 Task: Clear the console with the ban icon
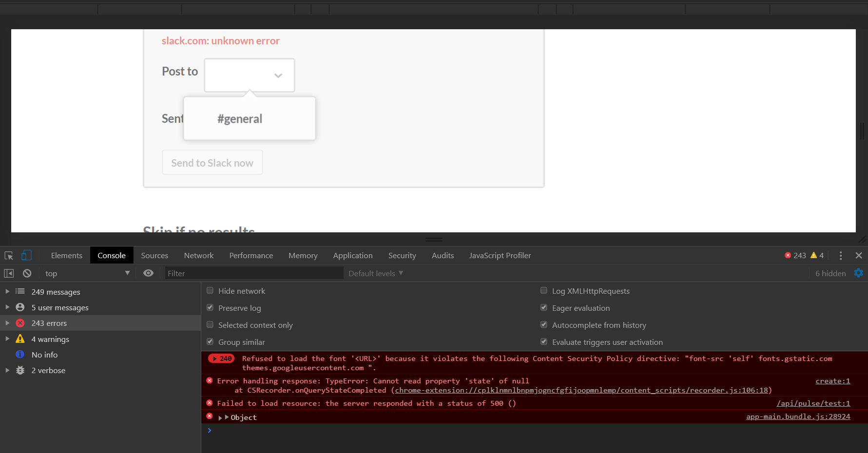[27, 273]
